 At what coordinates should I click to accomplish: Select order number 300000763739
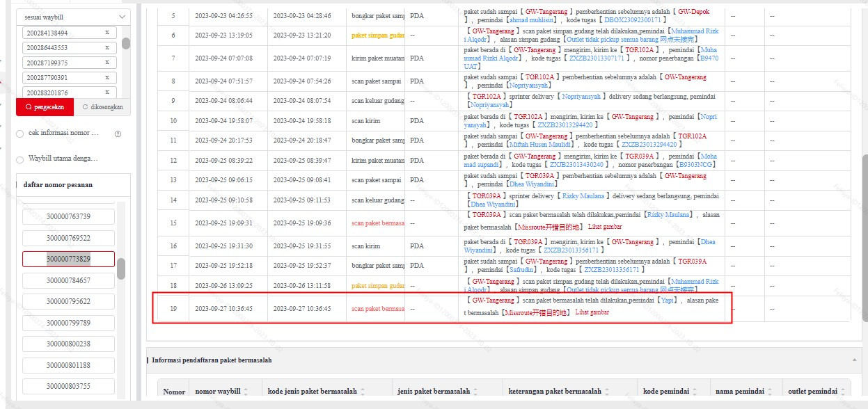point(68,216)
